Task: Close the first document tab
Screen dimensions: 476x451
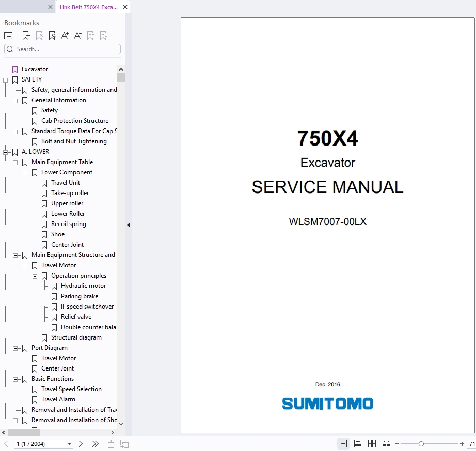Action: coord(50,7)
